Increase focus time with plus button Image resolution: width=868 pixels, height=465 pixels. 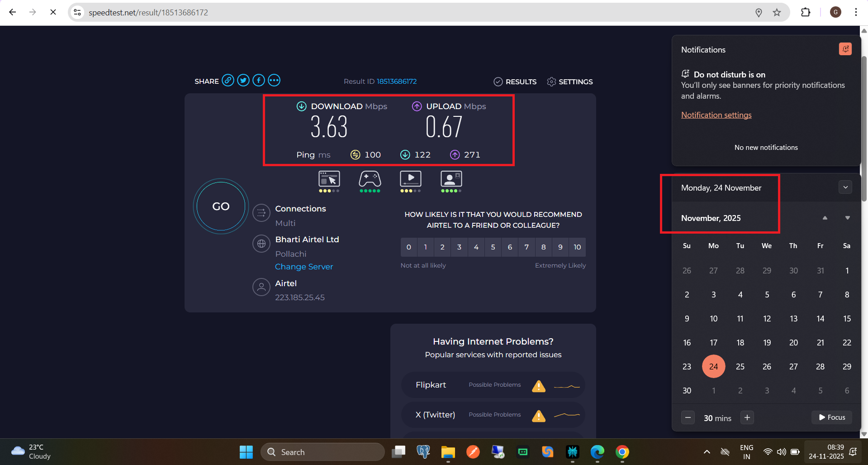(x=747, y=417)
